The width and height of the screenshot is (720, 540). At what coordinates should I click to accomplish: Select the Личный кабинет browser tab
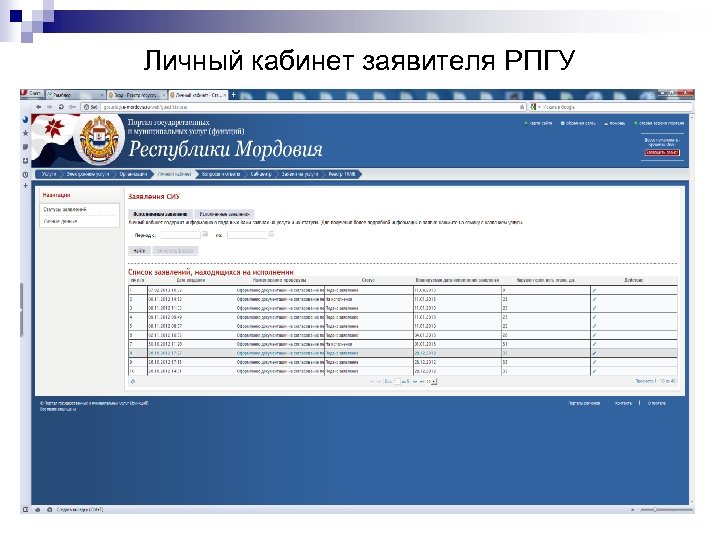pyautogui.click(x=198, y=95)
